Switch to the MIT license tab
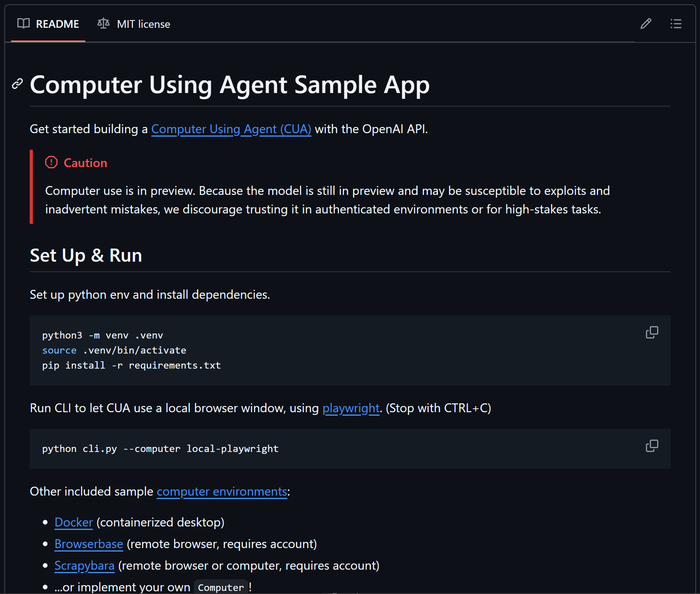The height and width of the screenshot is (594, 700). pyautogui.click(x=134, y=24)
